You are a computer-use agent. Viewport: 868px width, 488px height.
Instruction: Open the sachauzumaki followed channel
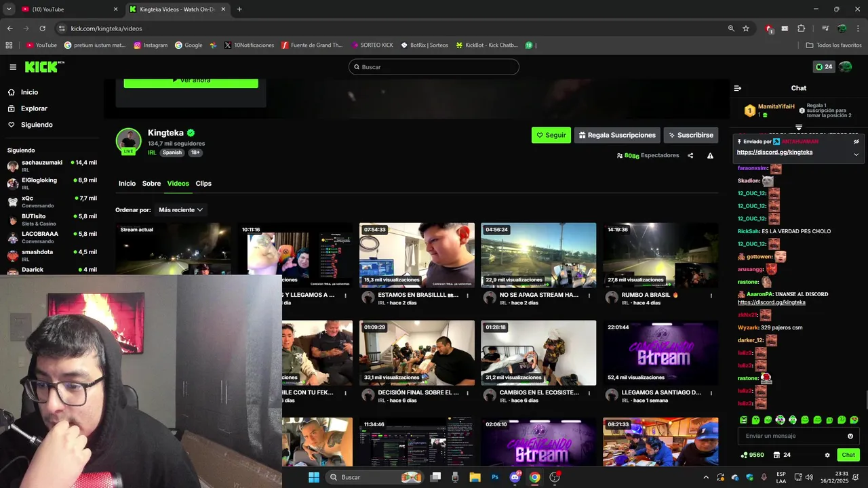[x=52, y=165]
